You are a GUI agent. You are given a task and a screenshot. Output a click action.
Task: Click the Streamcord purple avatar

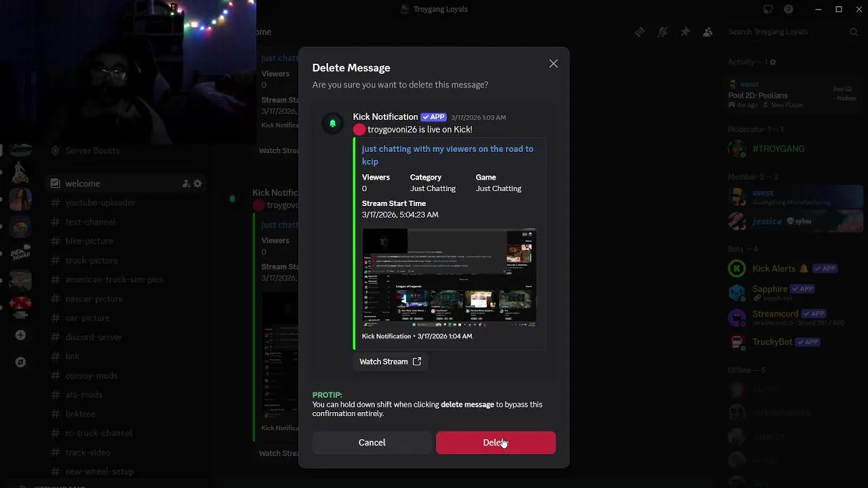point(737,317)
